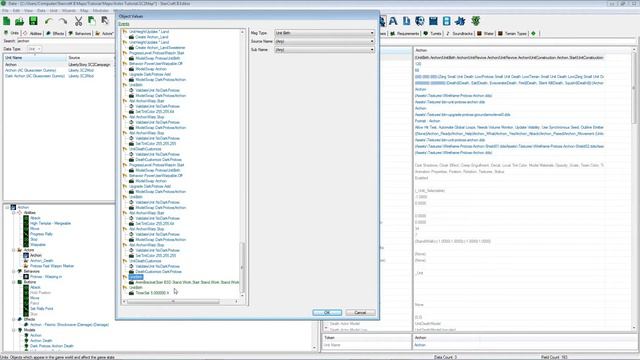Collapse the Models node in object tree
The image size is (640, 360).
click(x=13, y=330)
